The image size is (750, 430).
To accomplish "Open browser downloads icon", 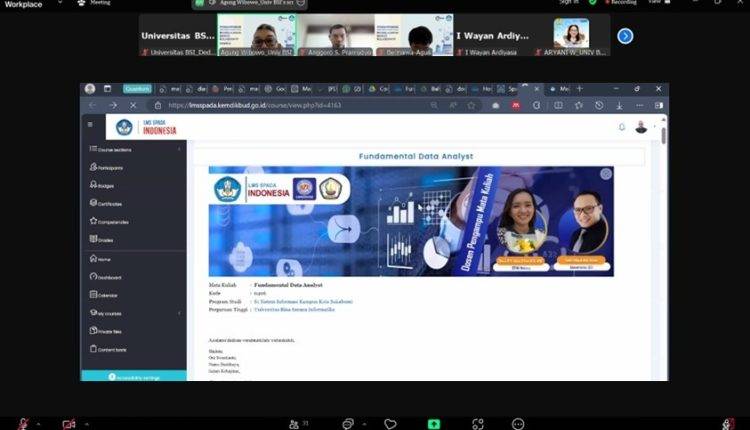I will pos(619,105).
